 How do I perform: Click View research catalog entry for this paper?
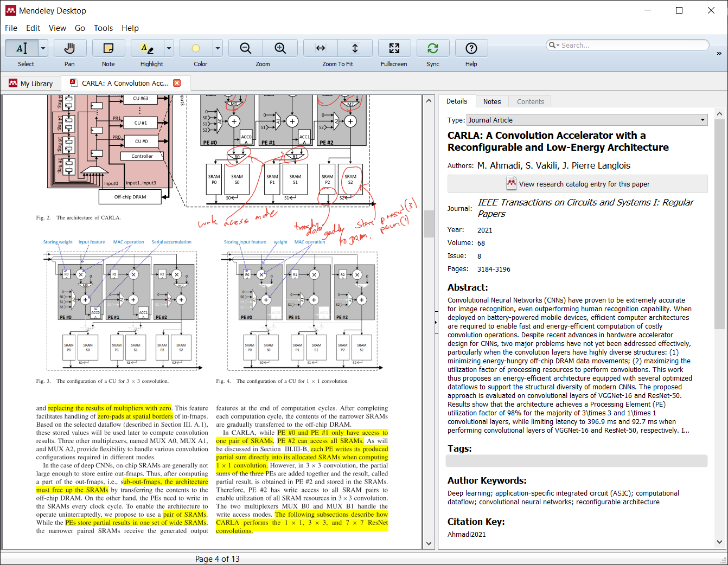click(577, 184)
